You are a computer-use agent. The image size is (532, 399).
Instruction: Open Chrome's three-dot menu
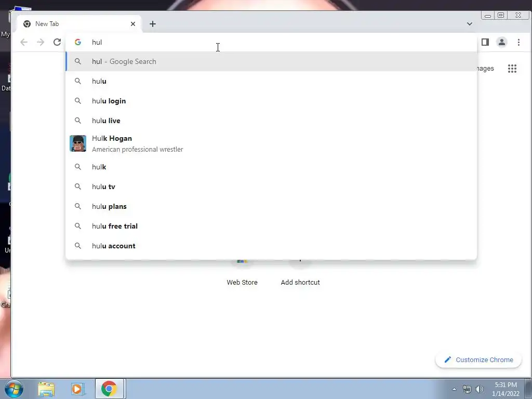[518, 42]
